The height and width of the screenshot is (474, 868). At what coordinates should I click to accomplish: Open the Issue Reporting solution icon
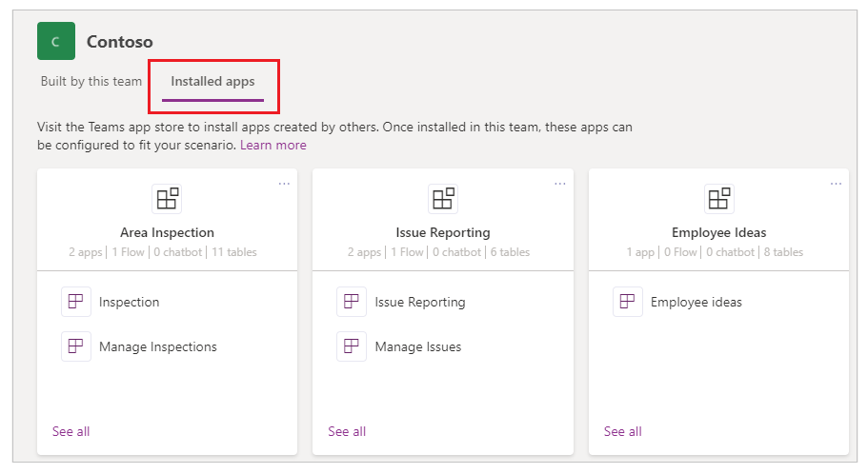tap(442, 199)
